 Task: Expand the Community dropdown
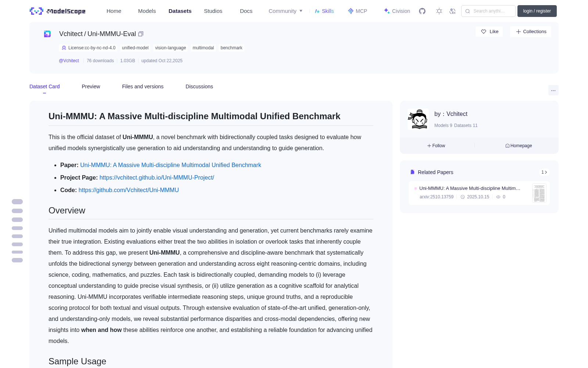(286, 11)
